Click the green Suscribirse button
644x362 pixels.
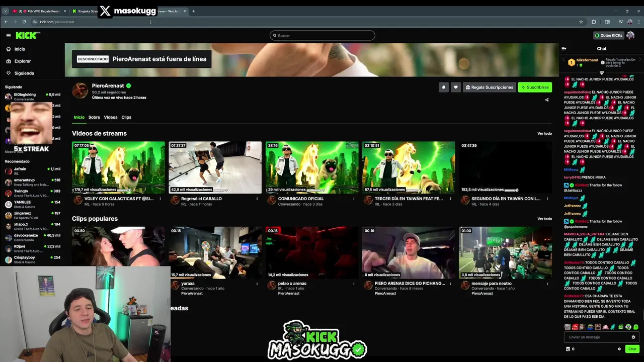pyautogui.click(x=535, y=87)
